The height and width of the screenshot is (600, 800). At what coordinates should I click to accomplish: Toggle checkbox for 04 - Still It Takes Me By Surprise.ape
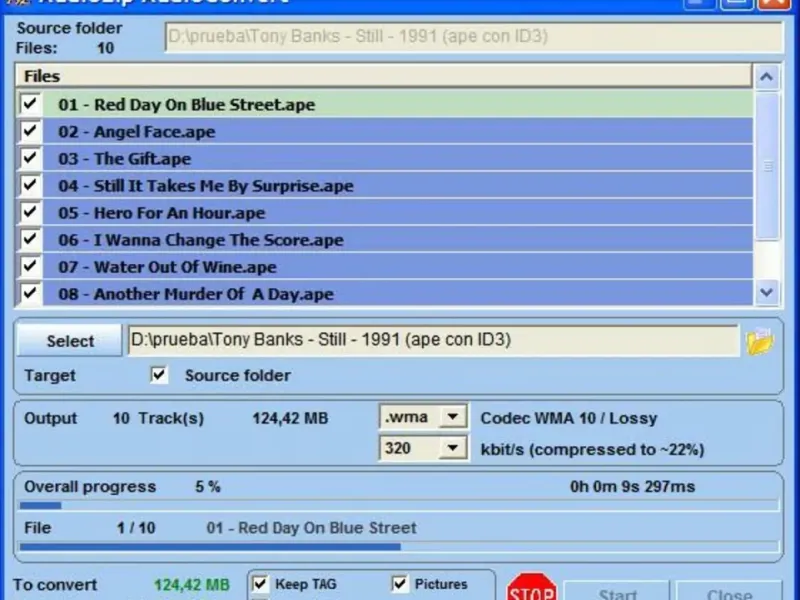pos(30,185)
